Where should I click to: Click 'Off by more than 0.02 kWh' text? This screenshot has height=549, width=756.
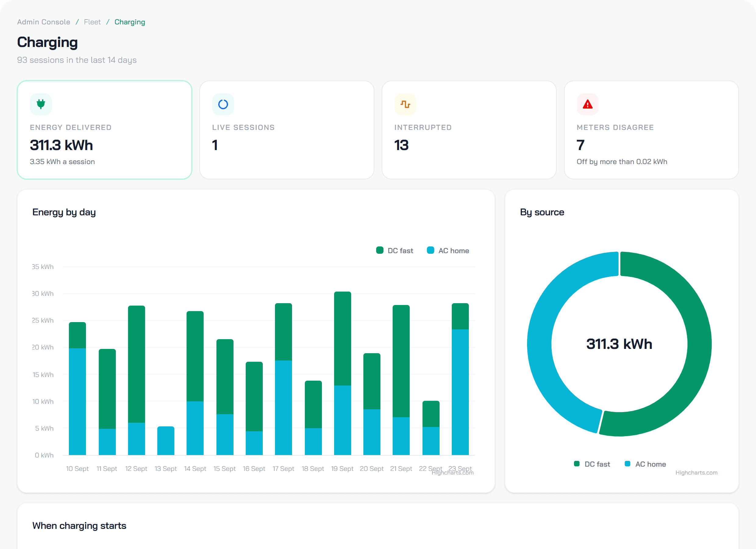(622, 162)
